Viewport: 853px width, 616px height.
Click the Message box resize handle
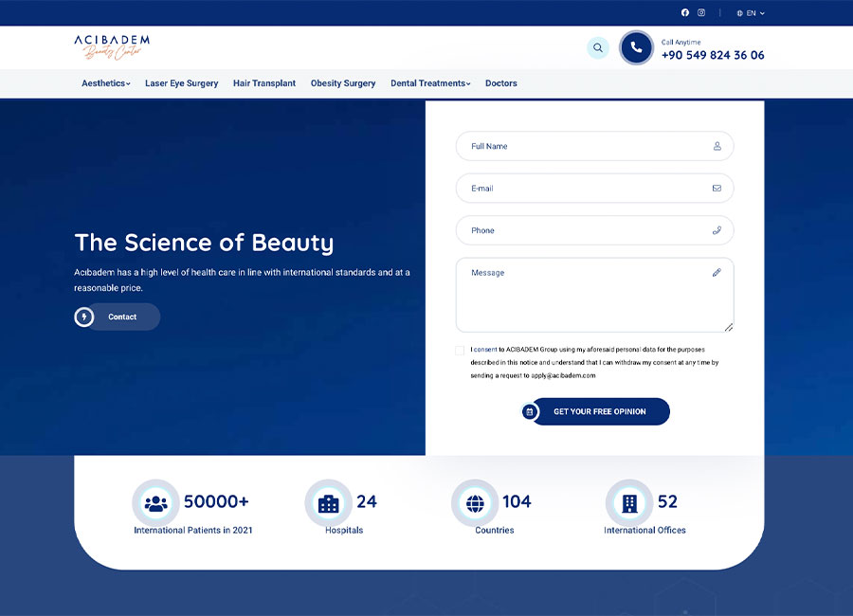point(729,327)
